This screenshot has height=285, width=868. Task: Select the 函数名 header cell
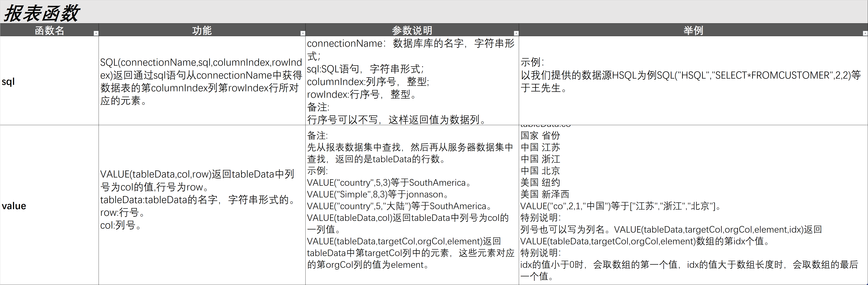49,30
